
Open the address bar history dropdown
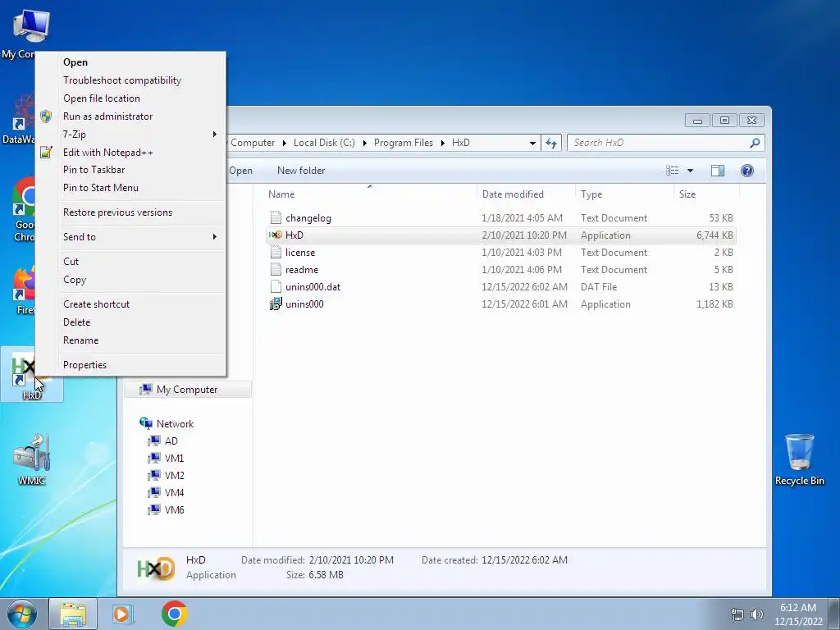point(532,143)
